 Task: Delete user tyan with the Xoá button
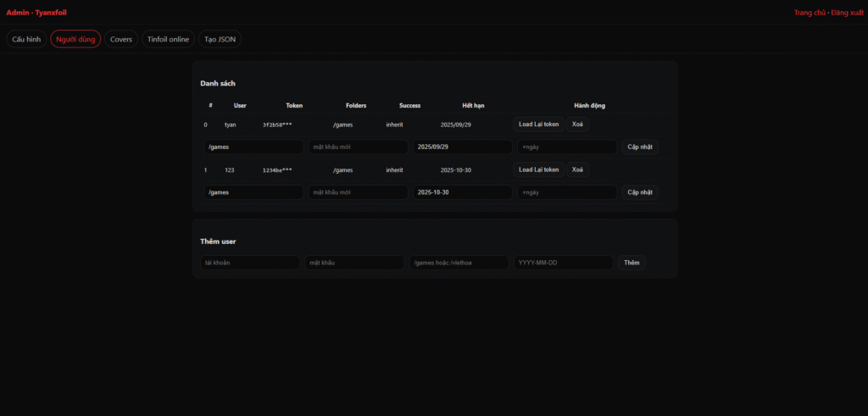pyautogui.click(x=577, y=124)
